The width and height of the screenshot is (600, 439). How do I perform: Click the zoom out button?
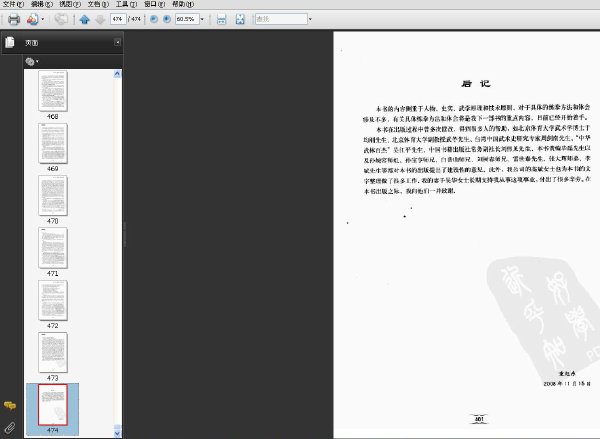[154, 19]
